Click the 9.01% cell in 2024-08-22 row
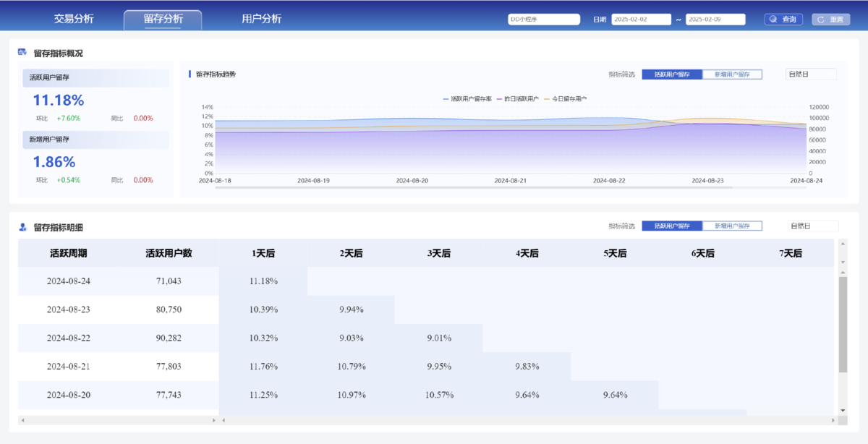 click(x=439, y=338)
